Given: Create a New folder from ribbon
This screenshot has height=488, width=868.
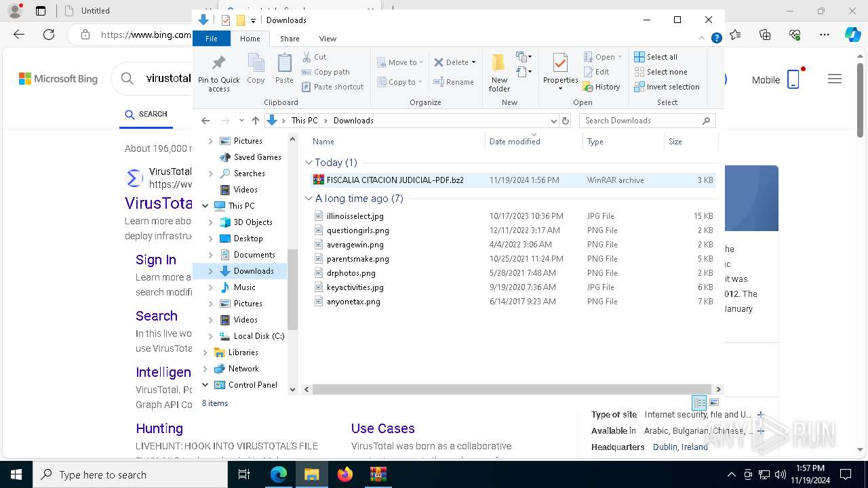Looking at the screenshot, I should point(499,73).
